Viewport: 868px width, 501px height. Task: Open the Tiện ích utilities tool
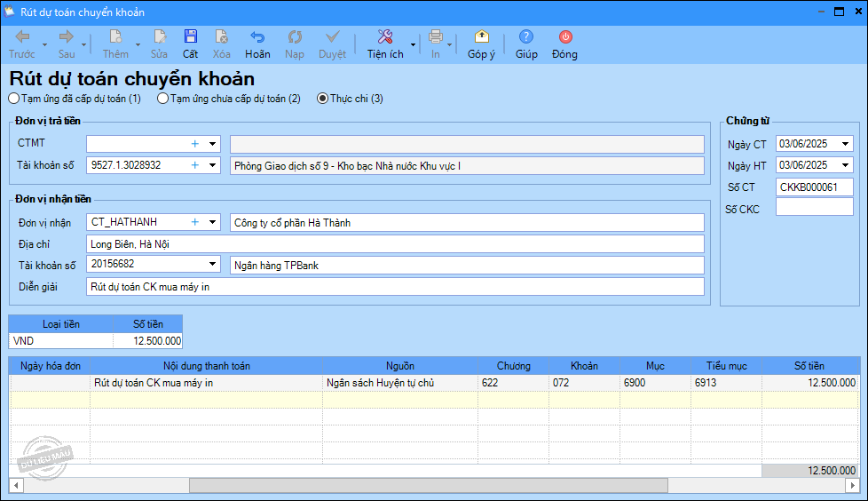[x=385, y=44]
